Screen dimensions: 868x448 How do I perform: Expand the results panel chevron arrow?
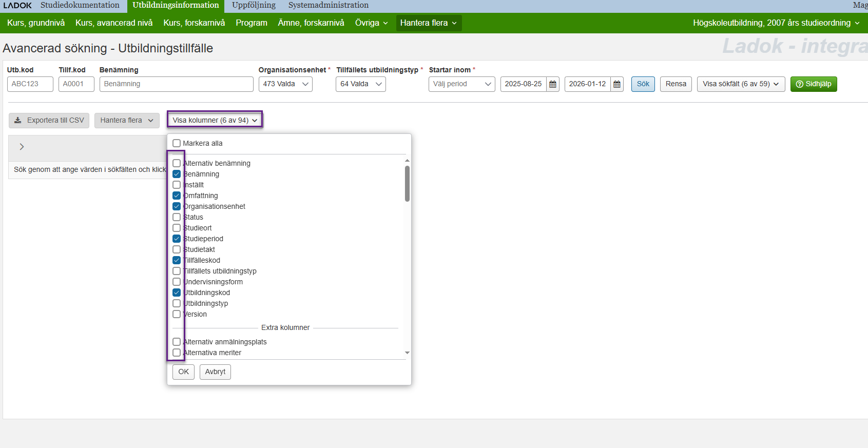[22, 147]
